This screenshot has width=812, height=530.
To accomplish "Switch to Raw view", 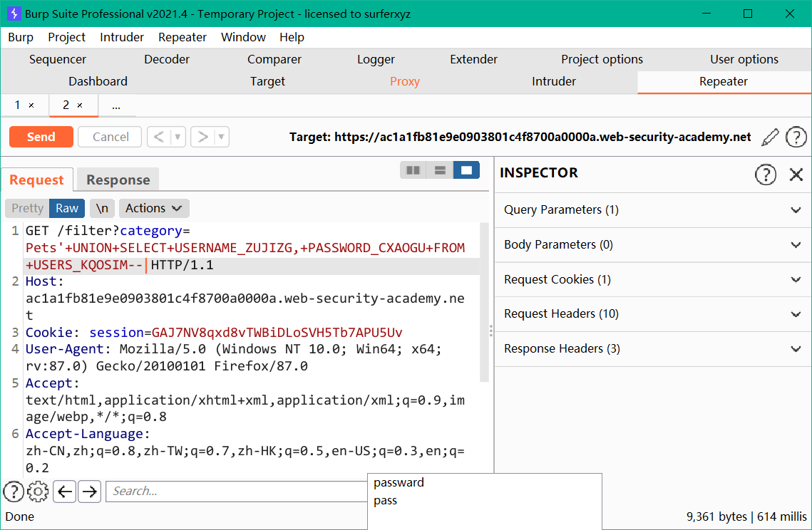I will click(x=67, y=208).
